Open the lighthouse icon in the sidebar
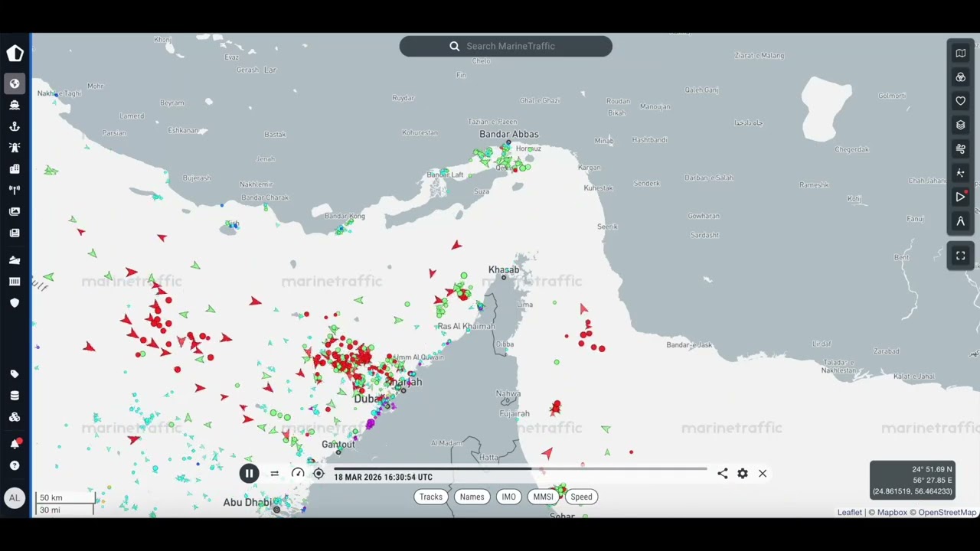Image resolution: width=980 pixels, height=551 pixels. [15, 148]
